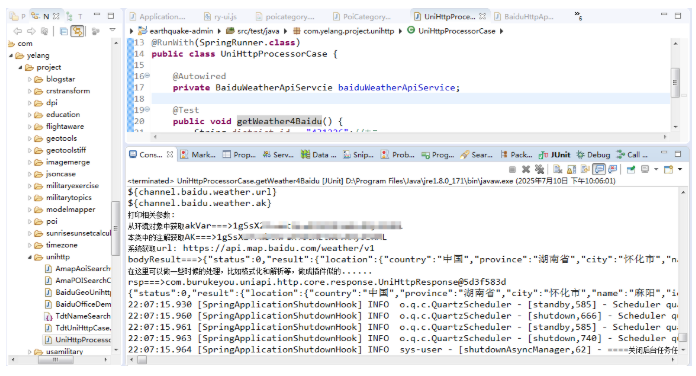The image size is (696, 376).
Task: Toggle Scroll Lock in the console
Action: click(572, 169)
